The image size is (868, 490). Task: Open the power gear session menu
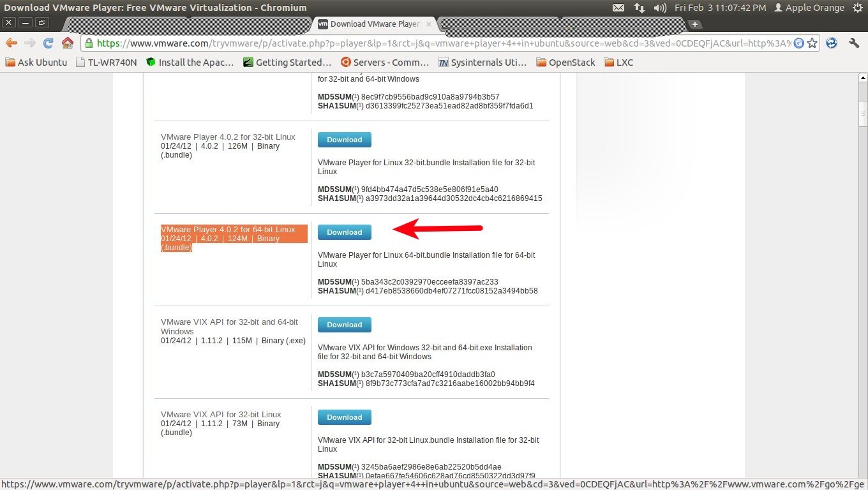click(x=857, y=8)
